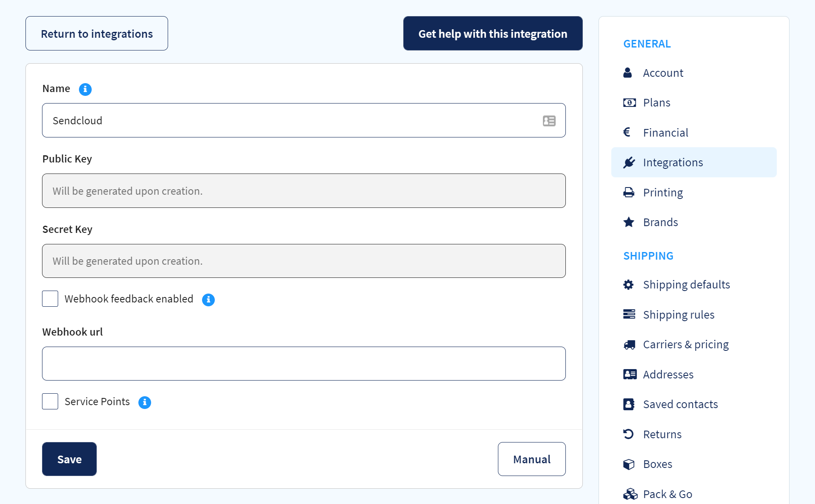Click the Plans money icon
815x504 pixels.
pyautogui.click(x=629, y=103)
